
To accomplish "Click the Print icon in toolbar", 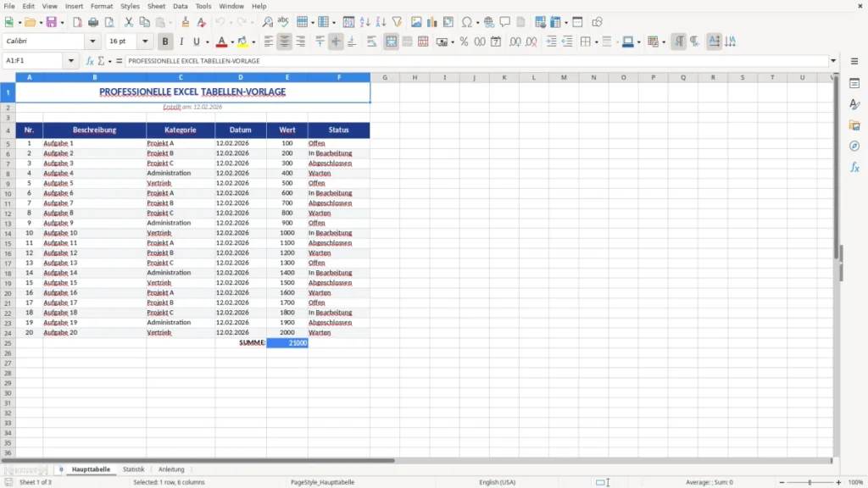I will 93,22.
